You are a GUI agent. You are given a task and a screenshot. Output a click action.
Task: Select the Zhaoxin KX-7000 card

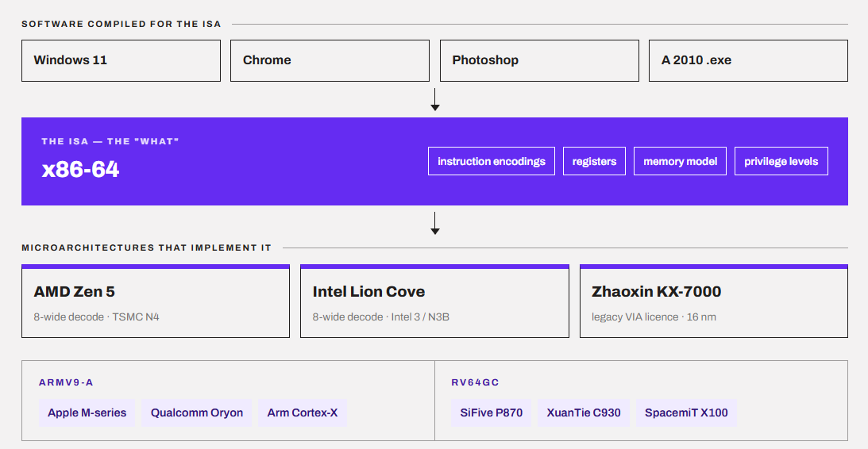click(x=714, y=301)
